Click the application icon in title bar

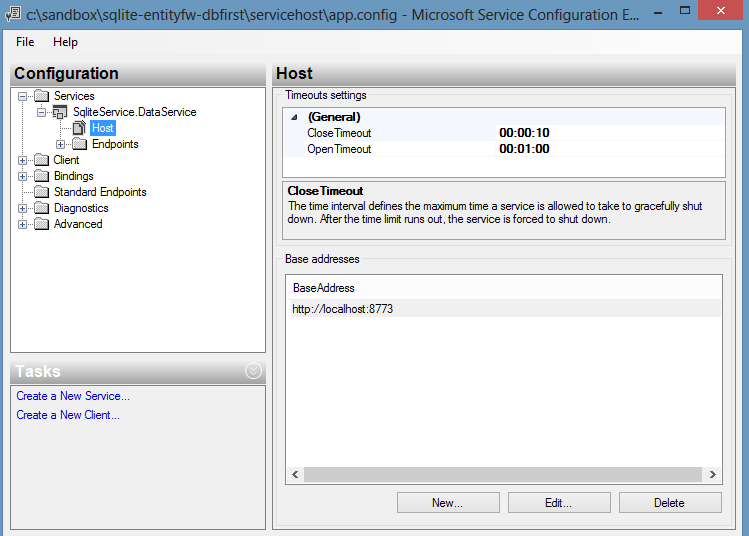click(13, 14)
